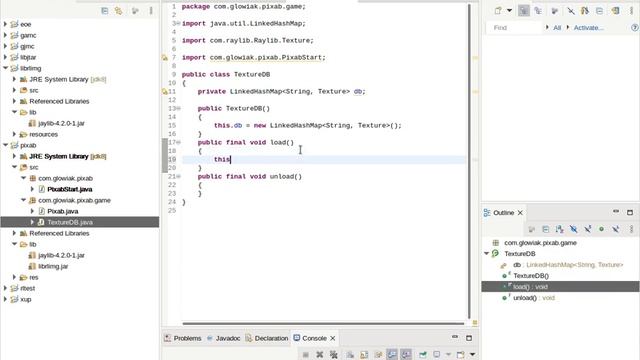Toggle Scheduled view in task list toolbar
640x360 pixels.
point(538,11)
